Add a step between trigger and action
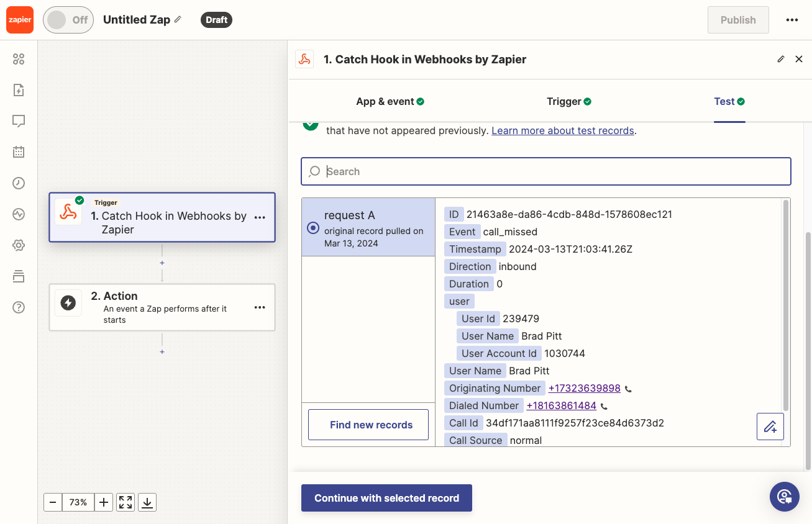The image size is (812, 524). (162, 263)
